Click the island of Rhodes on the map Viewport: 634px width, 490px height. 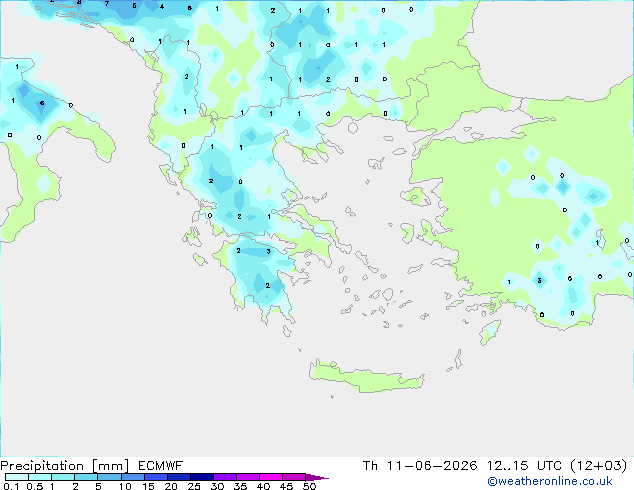point(490,332)
